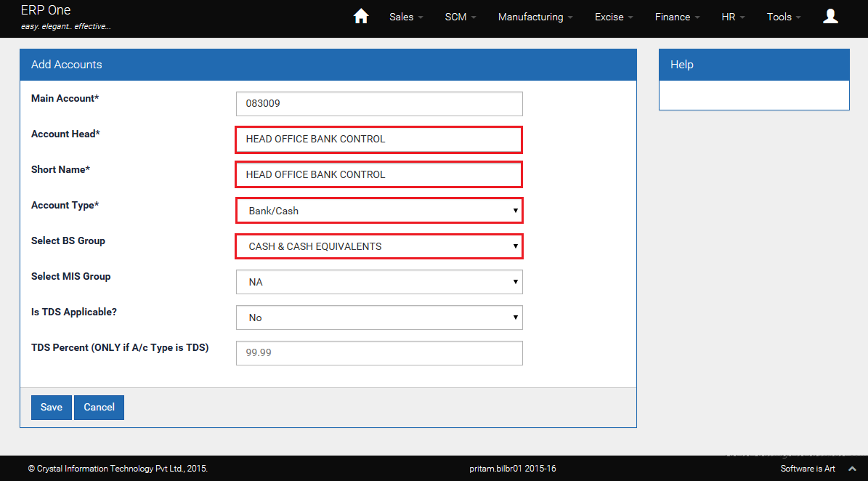Click the TDS Percent input field
868x481 pixels.
379,353
